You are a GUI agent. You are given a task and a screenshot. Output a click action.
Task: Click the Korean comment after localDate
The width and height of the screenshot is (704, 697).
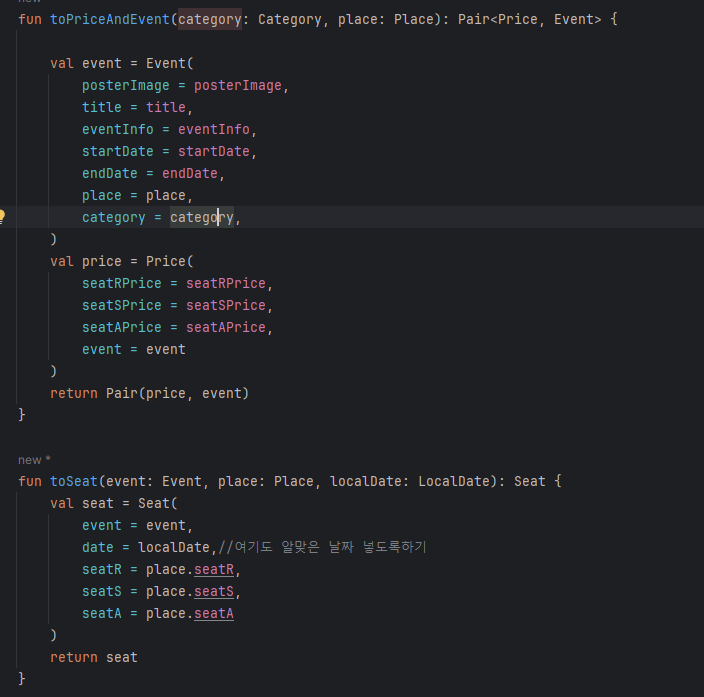(x=322, y=547)
